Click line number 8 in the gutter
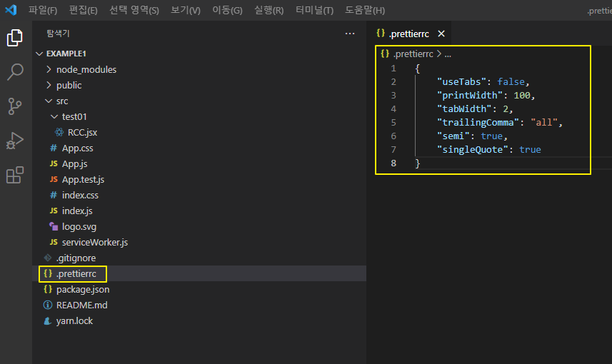The height and width of the screenshot is (364, 612). (x=393, y=163)
